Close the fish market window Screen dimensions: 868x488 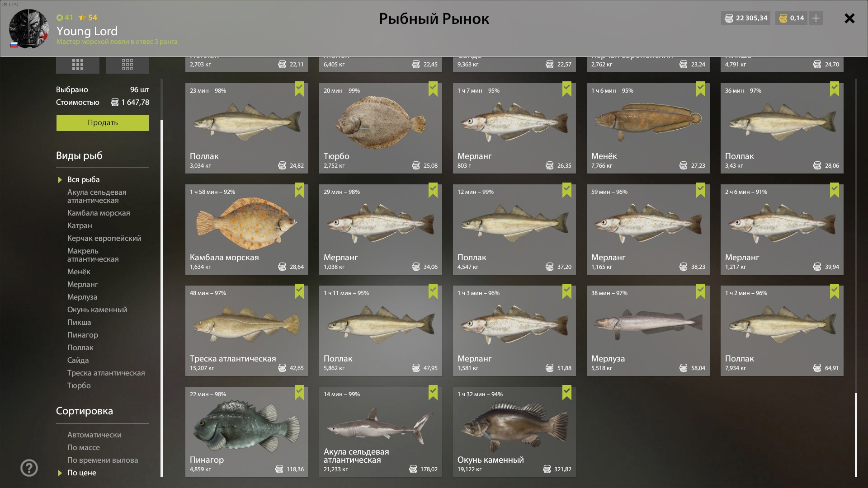[x=849, y=19]
